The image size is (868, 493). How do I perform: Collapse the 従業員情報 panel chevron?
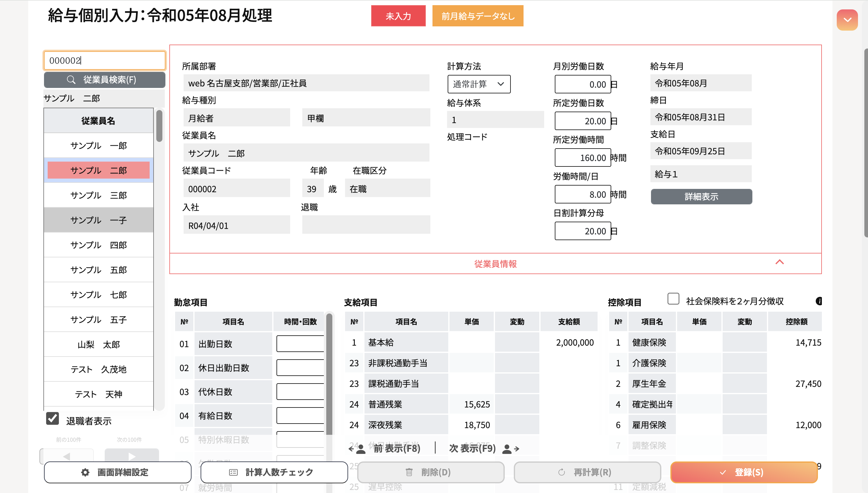point(780,262)
